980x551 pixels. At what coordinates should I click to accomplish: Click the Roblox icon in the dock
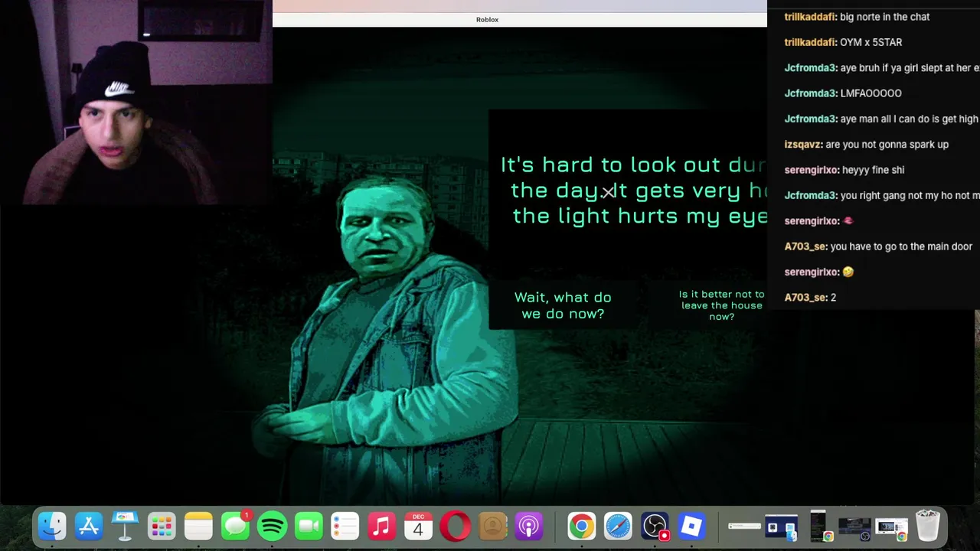click(x=691, y=527)
